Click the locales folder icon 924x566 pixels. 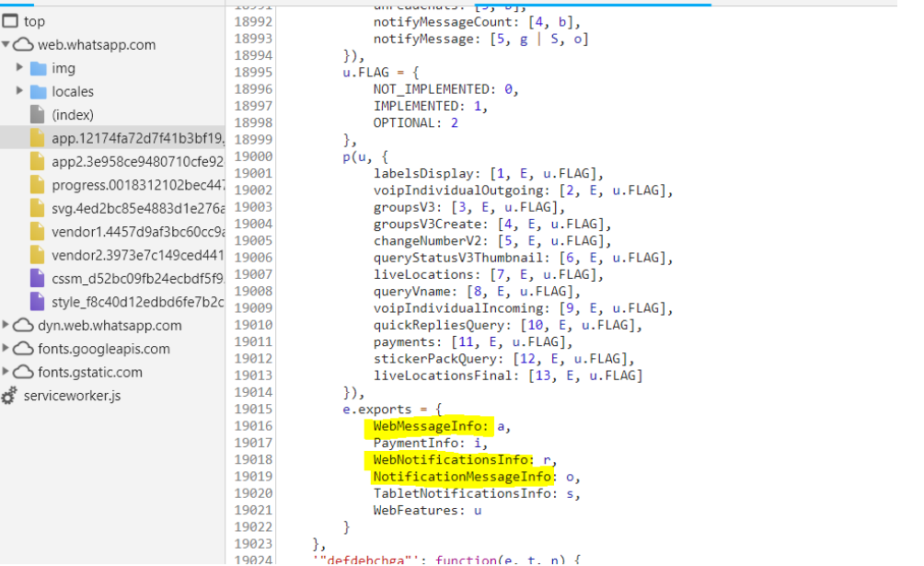tap(39, 91)
